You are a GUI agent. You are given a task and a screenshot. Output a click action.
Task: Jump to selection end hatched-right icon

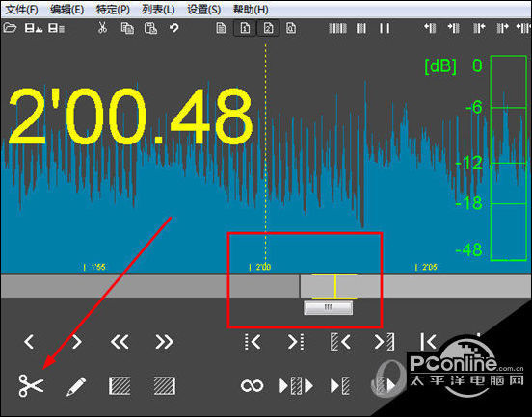385,341
